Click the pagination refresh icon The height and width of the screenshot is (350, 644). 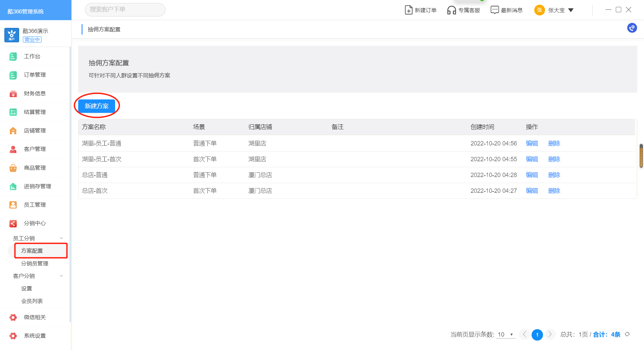[627, 334]
